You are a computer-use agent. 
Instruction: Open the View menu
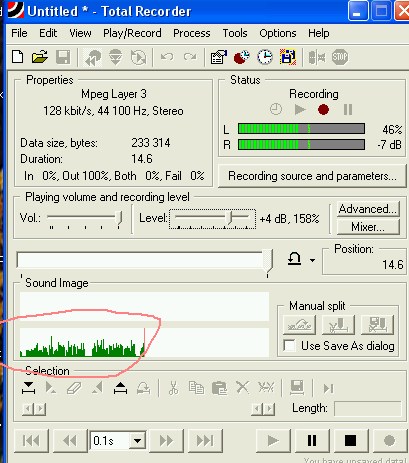(80, 33)
